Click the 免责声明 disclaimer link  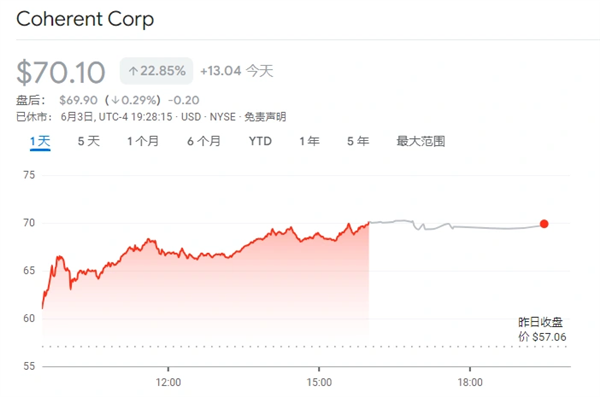(x=265, y=117)
